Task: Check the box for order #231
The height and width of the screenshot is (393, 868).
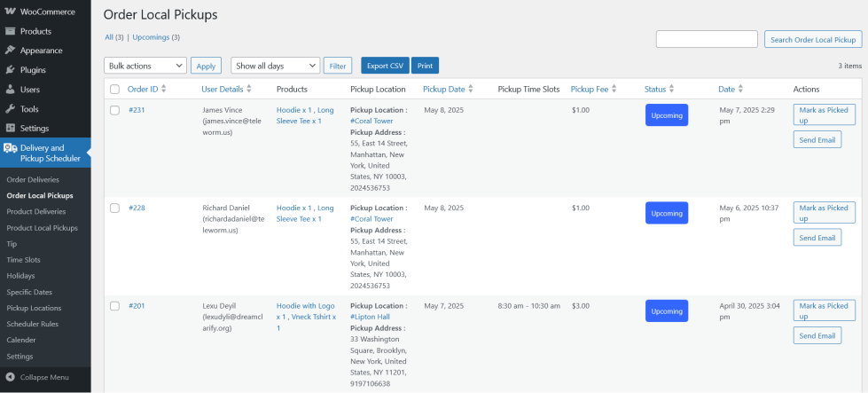Action: [x=114, y=110]
